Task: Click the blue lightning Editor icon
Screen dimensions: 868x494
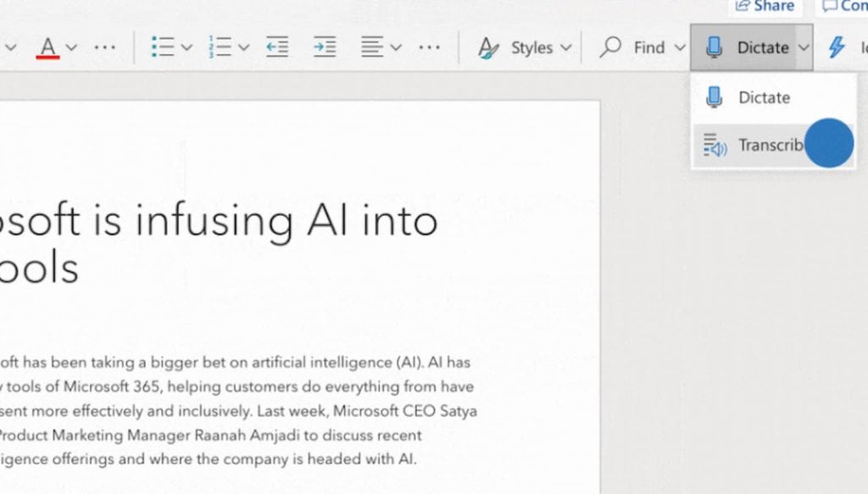Action: click(x=835, y=47)
